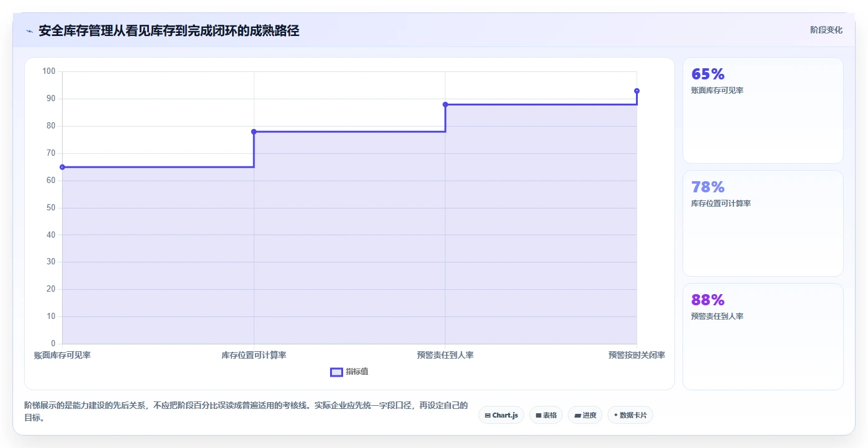
Task: Click the footer note beginning 阶梯展示的是能力建设
Action: 246,411
